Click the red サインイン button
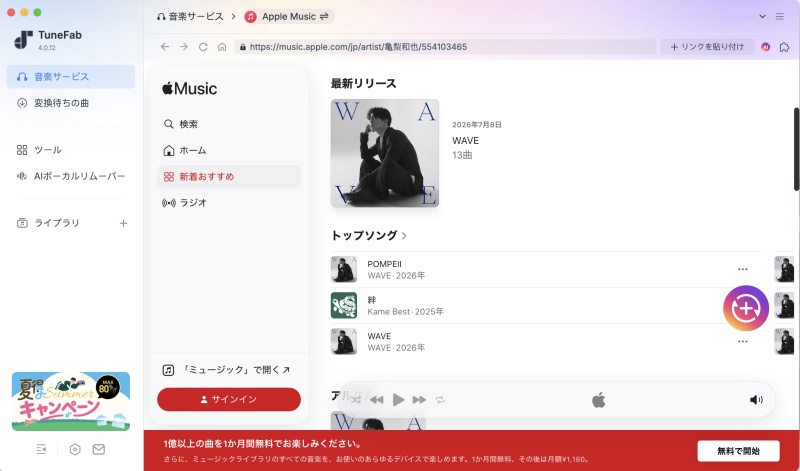This screenshot has height=471, width=800. [229, 399]
